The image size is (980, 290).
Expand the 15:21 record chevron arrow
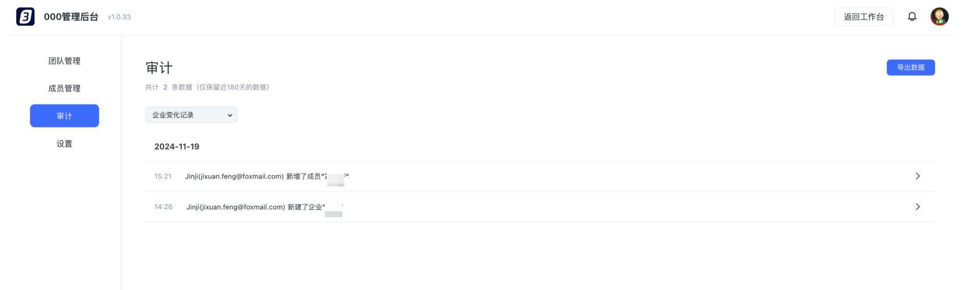[918, 176]
